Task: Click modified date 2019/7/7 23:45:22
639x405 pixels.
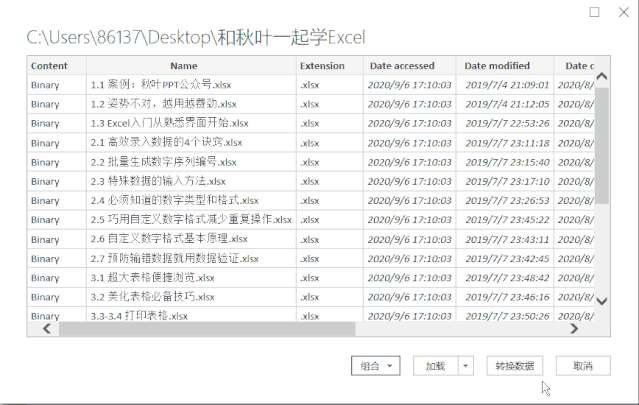Action: [x=507, y=220]
